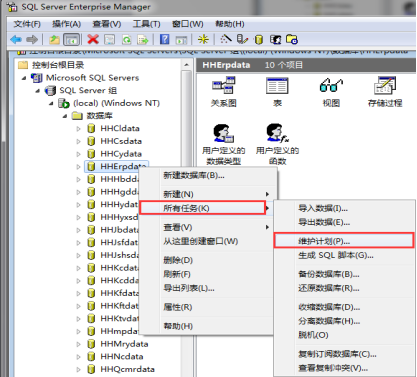Select the HHErpdata database tree item
417x377 pixels.
(x=117, y=166)
